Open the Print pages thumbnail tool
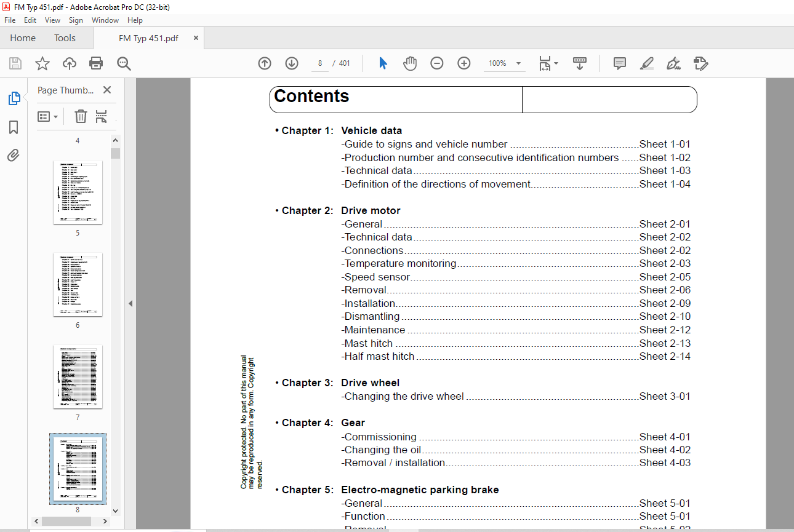 (102, 116)
